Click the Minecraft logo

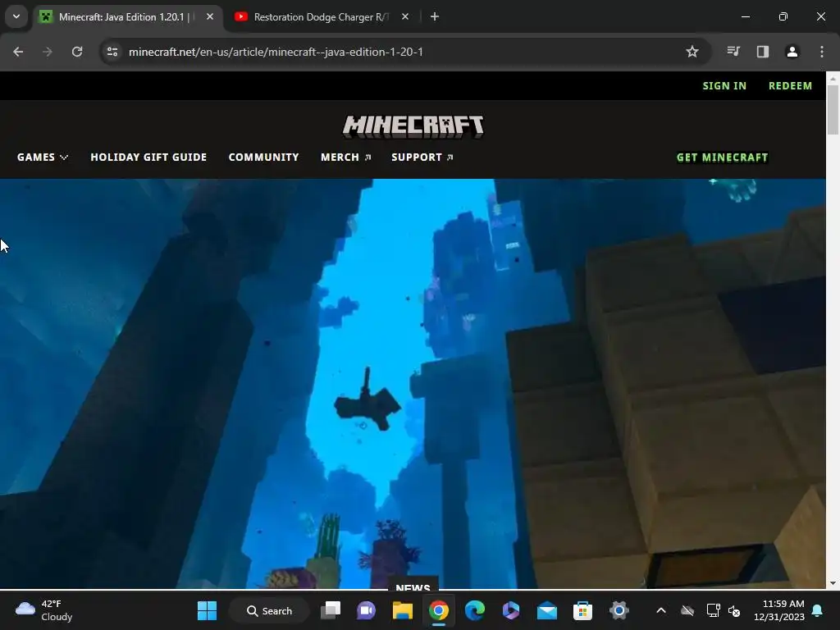(413, 126)
